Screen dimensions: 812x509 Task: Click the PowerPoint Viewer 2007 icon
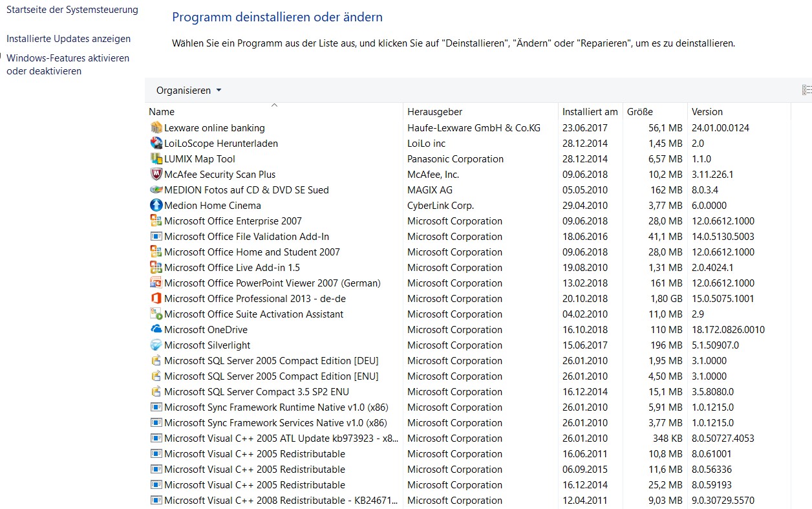pos(156,283)
